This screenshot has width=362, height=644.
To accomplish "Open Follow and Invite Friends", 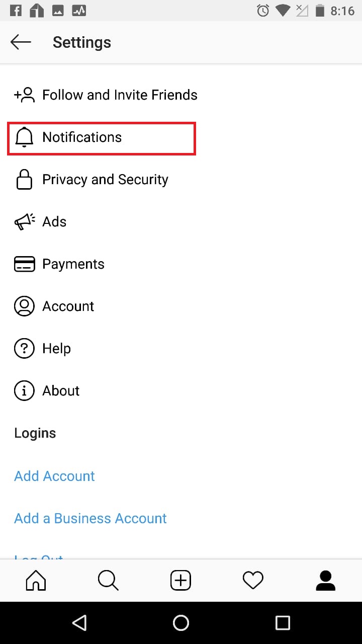I will pyautogui.click(x=181, y=95).
